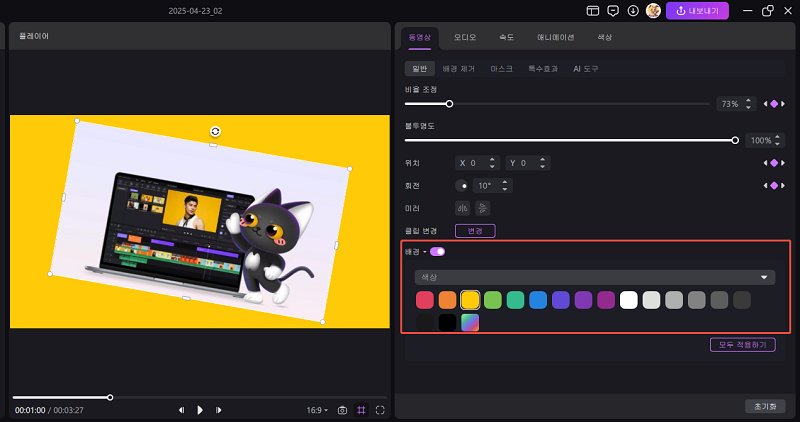Pick the blue background color swatch
This screenshot has height=422, width=800.
coord(538,300)
